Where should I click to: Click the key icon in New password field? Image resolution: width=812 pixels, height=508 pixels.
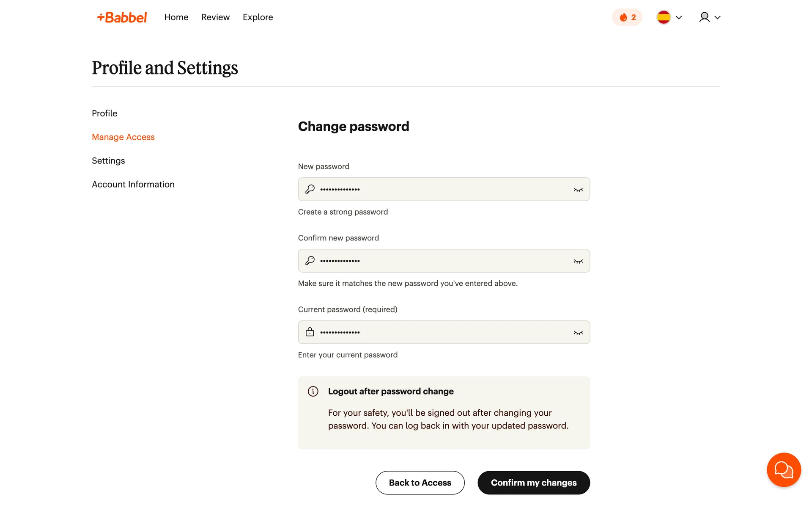click(x=310, y=189)
